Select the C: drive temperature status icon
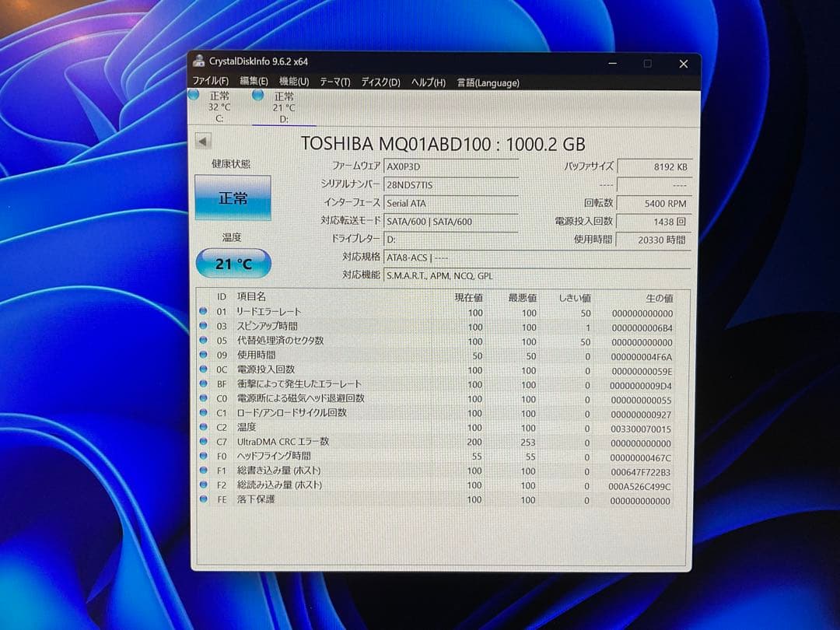Viewport: 840px width, 630px height. coord(193,95)
